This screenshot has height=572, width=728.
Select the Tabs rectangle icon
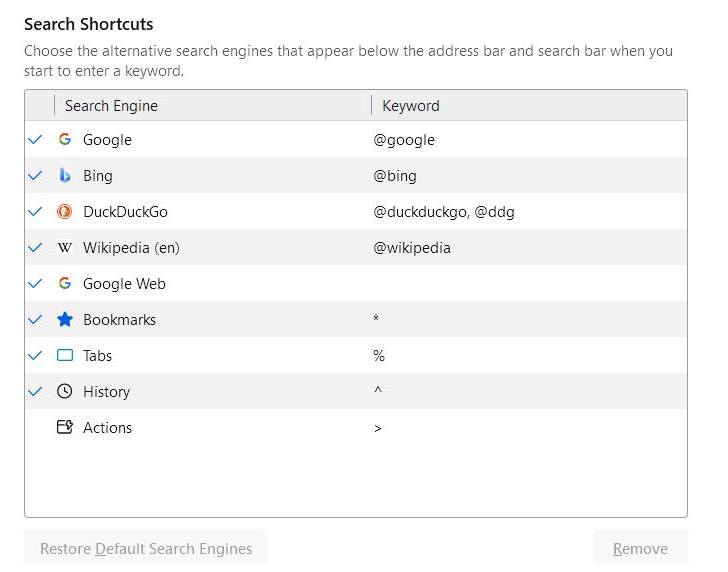click(x=65, y=356)
